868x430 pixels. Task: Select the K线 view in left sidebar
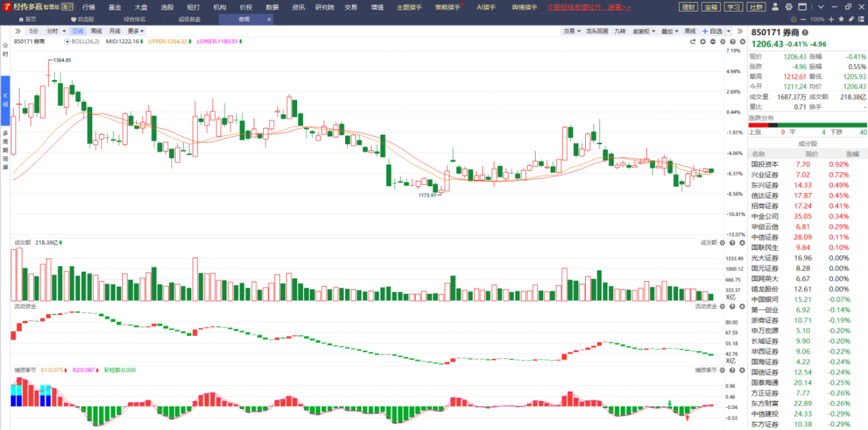coord(5,100)
